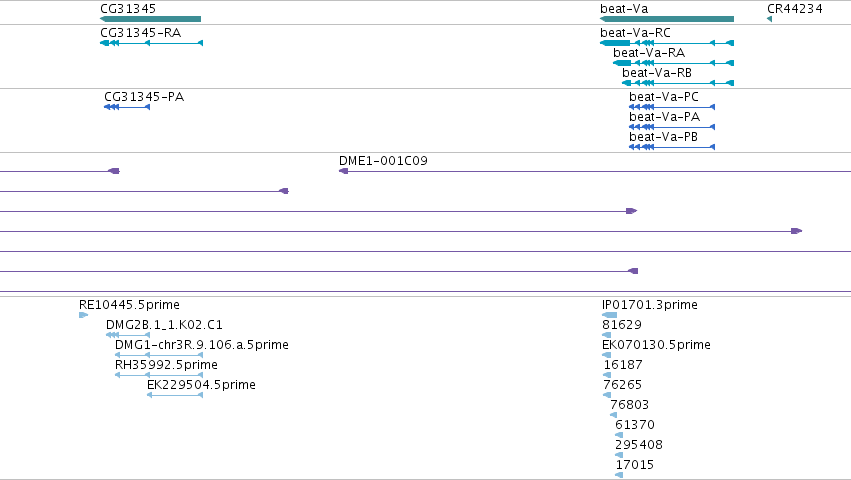Click the beat-Va-RB label

point(657,73)
